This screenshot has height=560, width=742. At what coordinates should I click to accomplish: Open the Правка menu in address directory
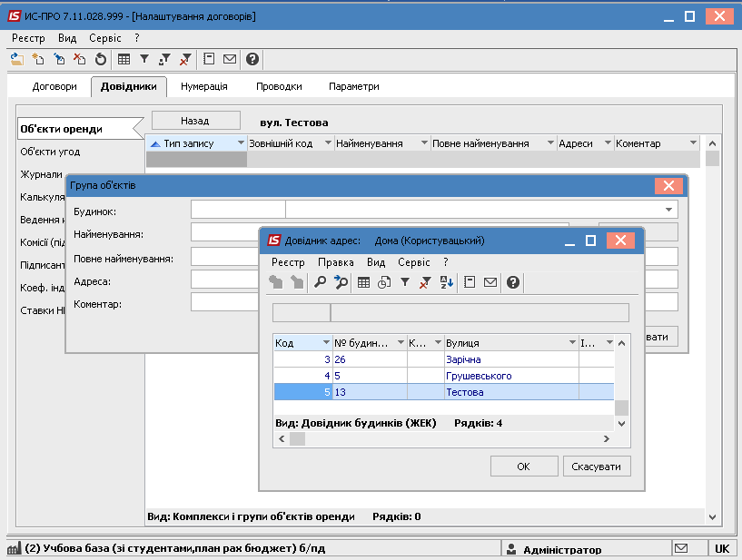point(335,262)
